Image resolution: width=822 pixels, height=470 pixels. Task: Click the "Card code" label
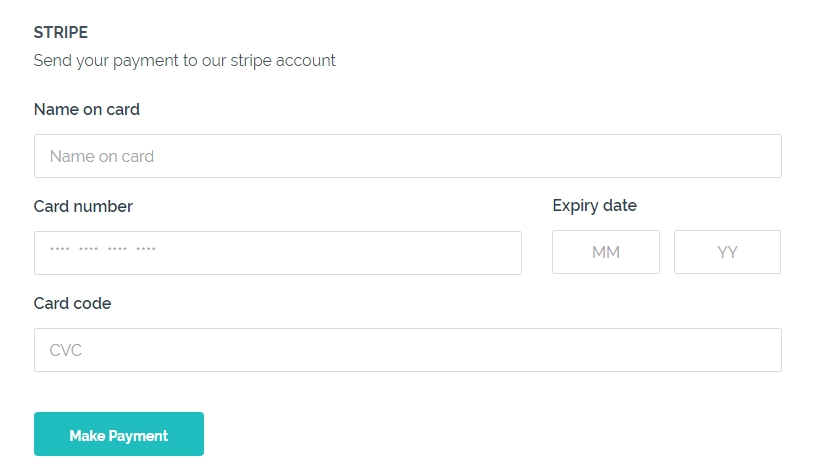(72, 303)
